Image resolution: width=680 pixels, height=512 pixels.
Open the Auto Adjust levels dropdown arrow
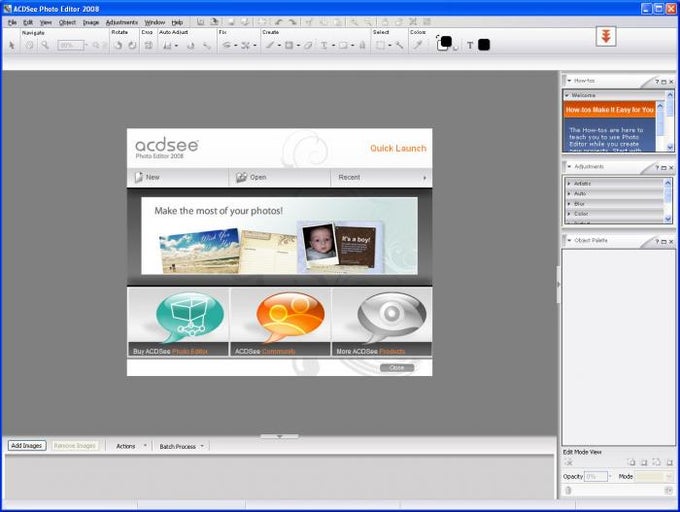177,45
